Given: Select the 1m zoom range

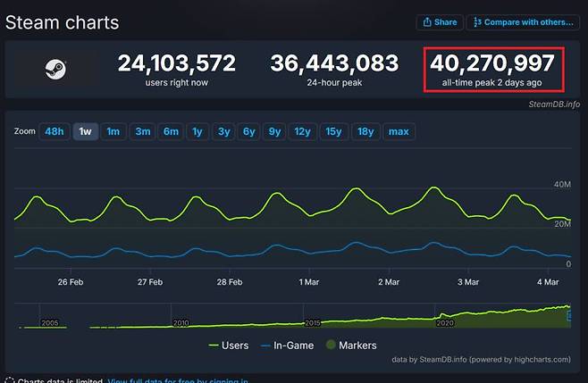Looking at the screenshot, I should click(113, 131).
